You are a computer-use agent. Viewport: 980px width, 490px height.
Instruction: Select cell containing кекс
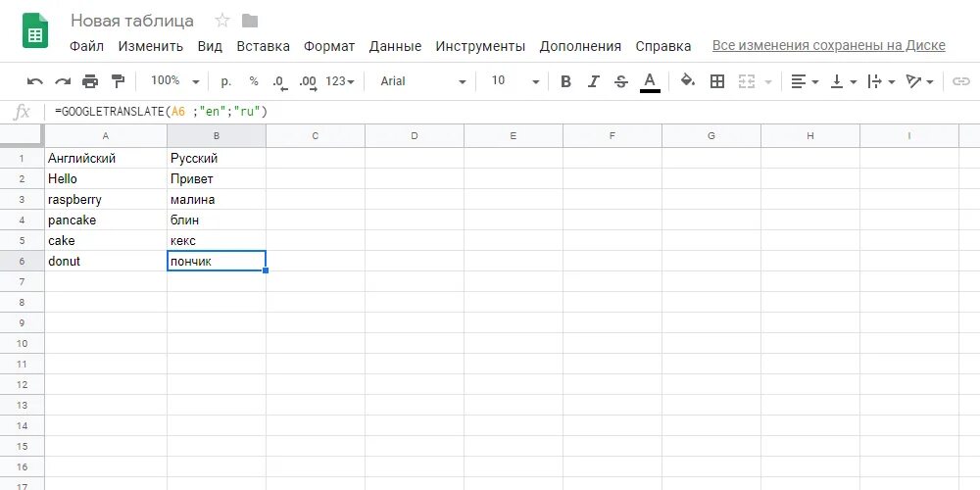217,241
